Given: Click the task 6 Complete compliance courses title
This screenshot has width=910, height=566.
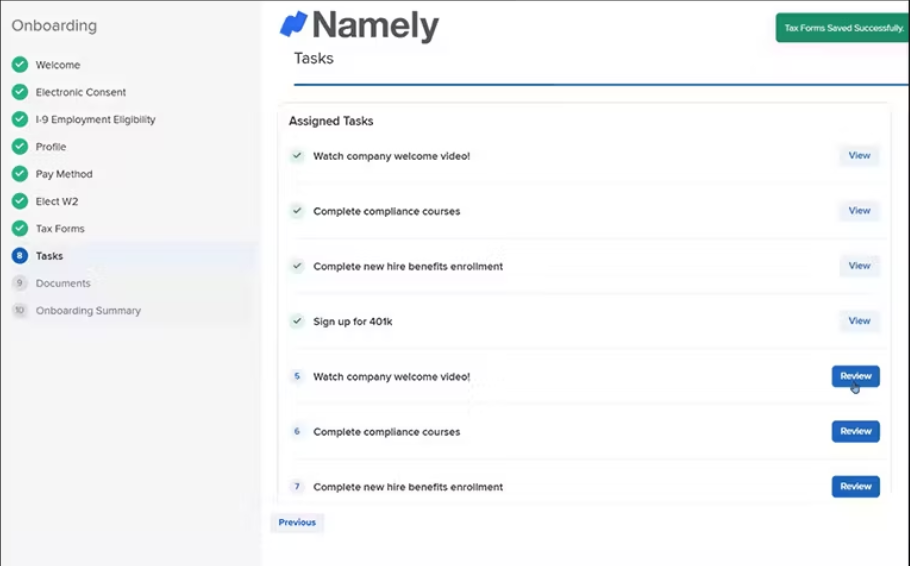Looking at the screenshot, I should (387, 432).
